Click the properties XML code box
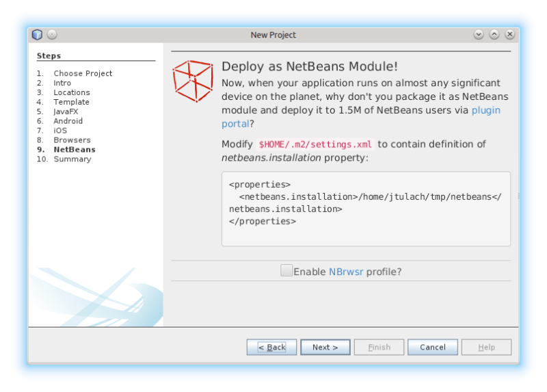The width and height of the screenshot is (547, 392). tap(366, 209)
